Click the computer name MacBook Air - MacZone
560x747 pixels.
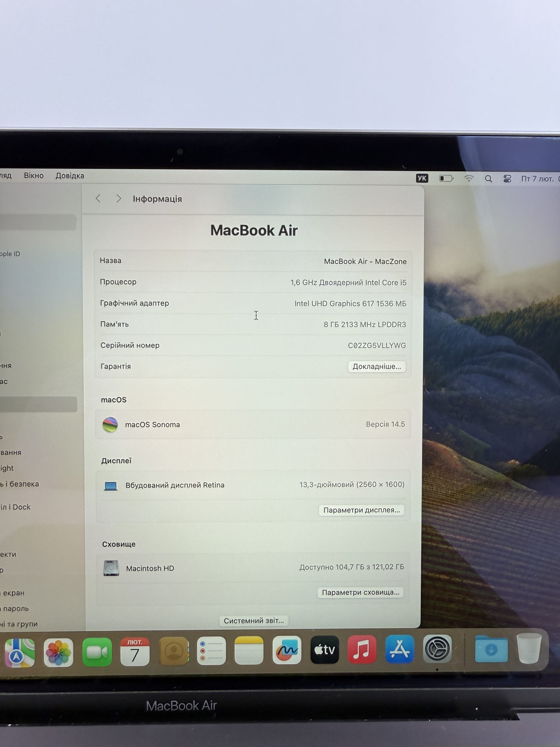coord(365,261)
